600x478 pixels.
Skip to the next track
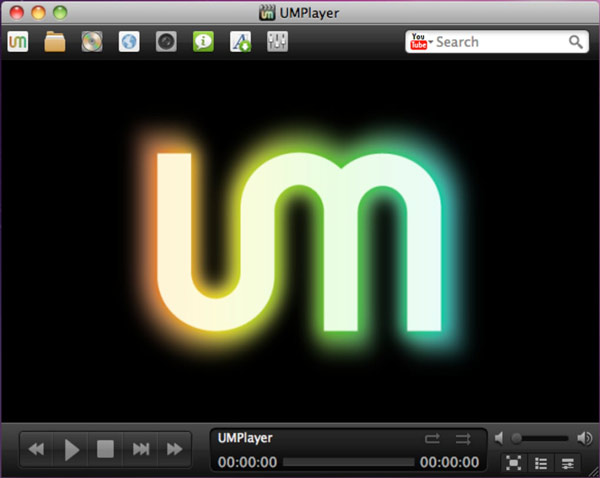tap(140, 449)
